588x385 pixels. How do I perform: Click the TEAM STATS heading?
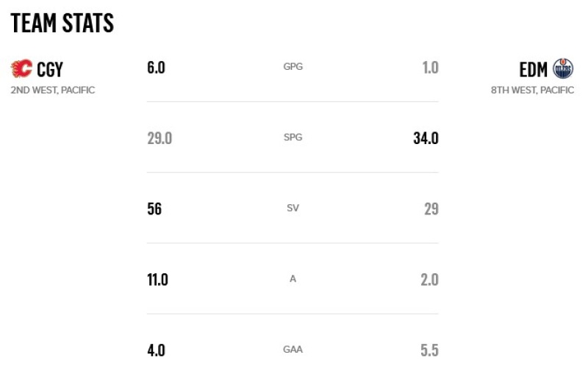pos(62,23)
